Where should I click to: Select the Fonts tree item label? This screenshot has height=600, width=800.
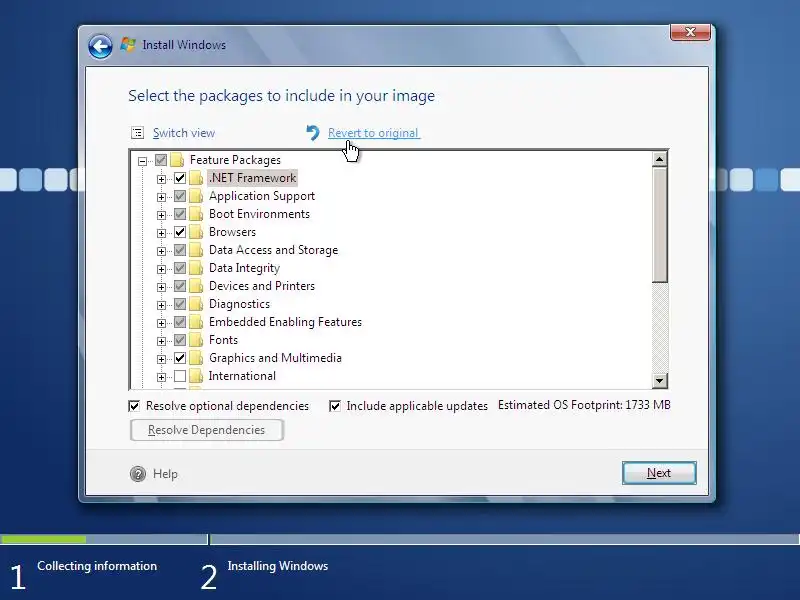(223, 340)
